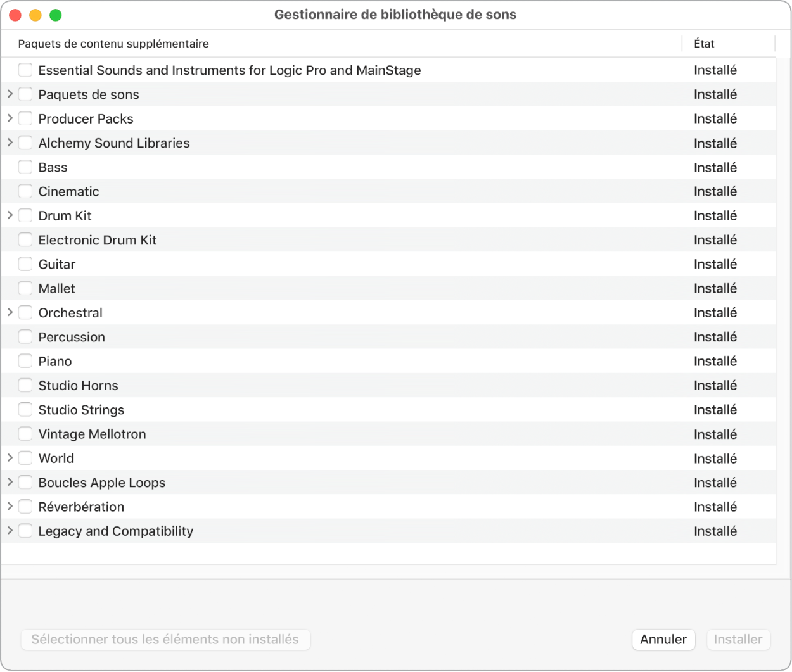Expand the Producer Packs row
The image size is (792, 672).
click(10, 118)
